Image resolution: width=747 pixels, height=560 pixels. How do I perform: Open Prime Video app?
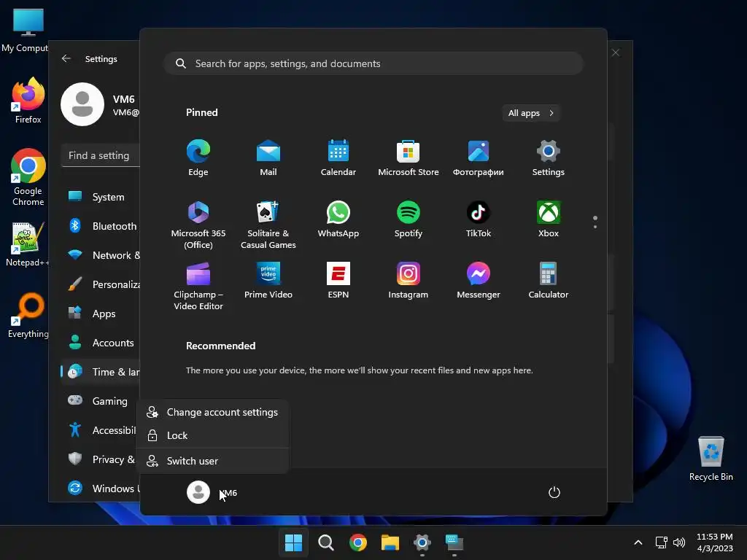pyautogui.click(x=268, y=281)
